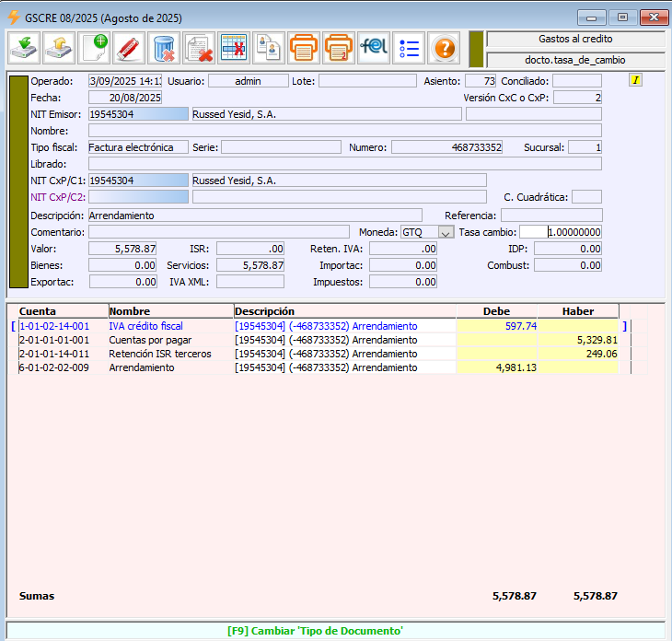Click the 'Gastos al credito' button

(575, 39)
